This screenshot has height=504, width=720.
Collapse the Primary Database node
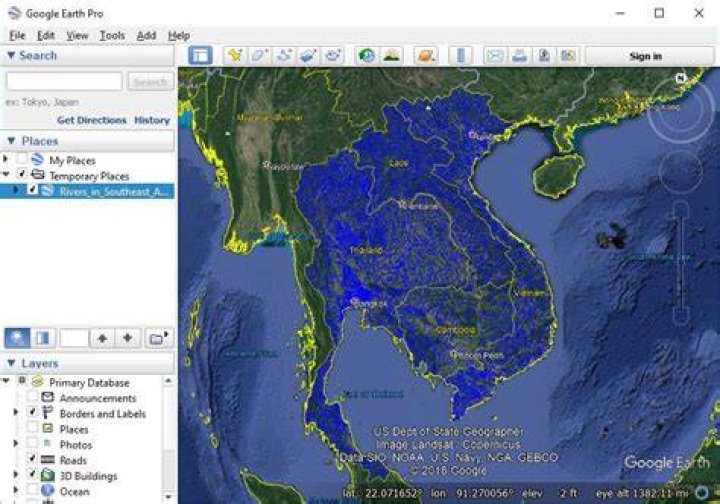coord(6,381)
